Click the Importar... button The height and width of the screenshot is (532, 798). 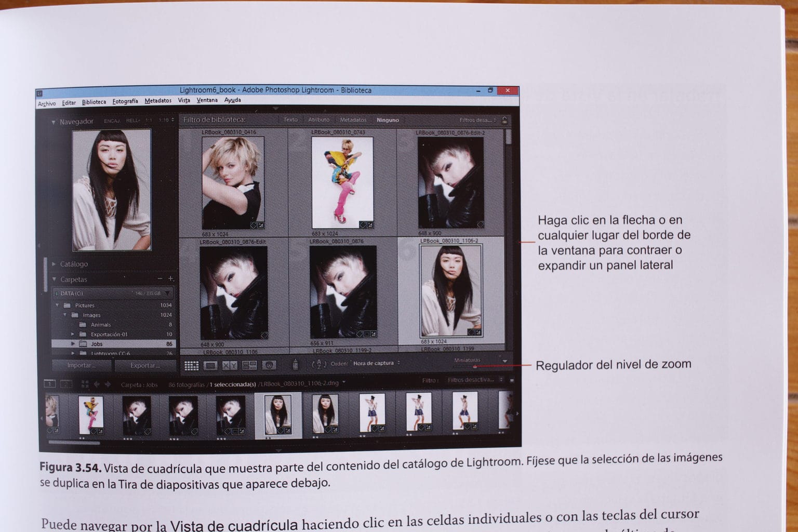[x=82, y=366]
